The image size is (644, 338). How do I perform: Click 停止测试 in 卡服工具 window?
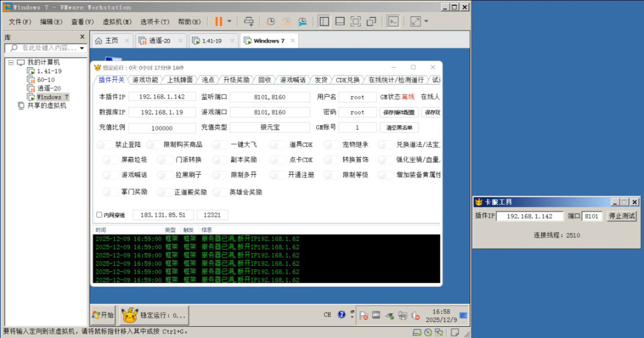click(622, 216)
